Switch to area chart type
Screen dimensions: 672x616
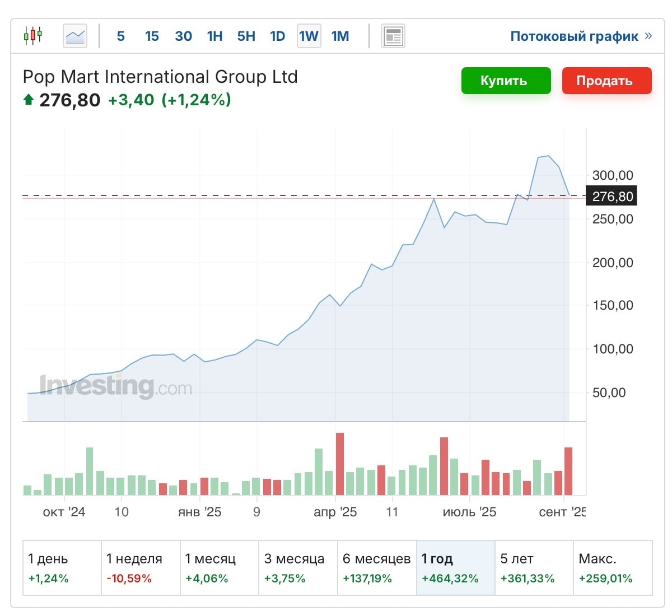click(x=75, y=36)
